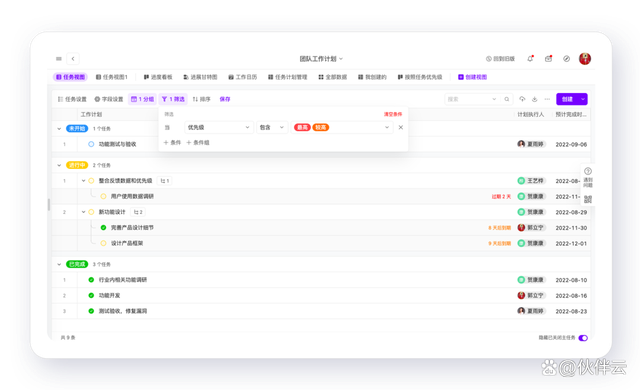The width and height of the screenshot is (640, 390).
Task: Open the 优先级 field dropdown
Action: (218, 128)
